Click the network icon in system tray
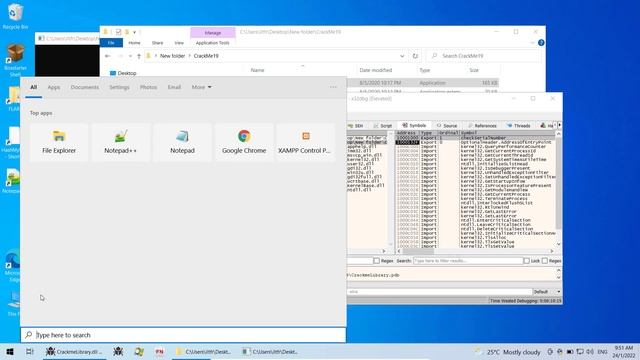Image resolution: width=640 pixels, height=360 pixels. pos(580,351)
